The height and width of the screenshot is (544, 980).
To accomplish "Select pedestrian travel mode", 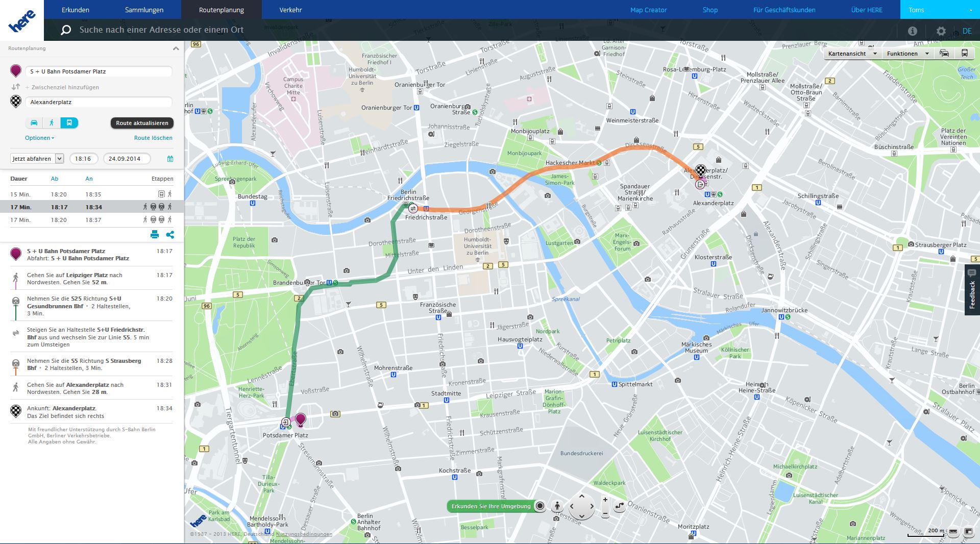I will coord(52,122).
